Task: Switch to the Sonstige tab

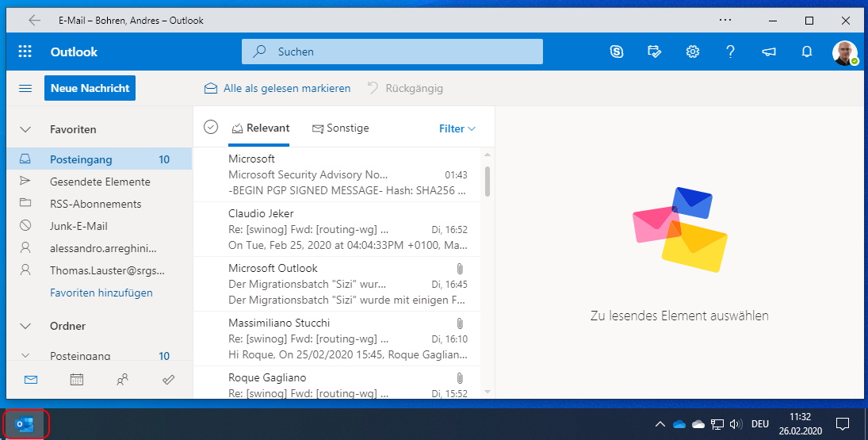Action: point(340,128)
